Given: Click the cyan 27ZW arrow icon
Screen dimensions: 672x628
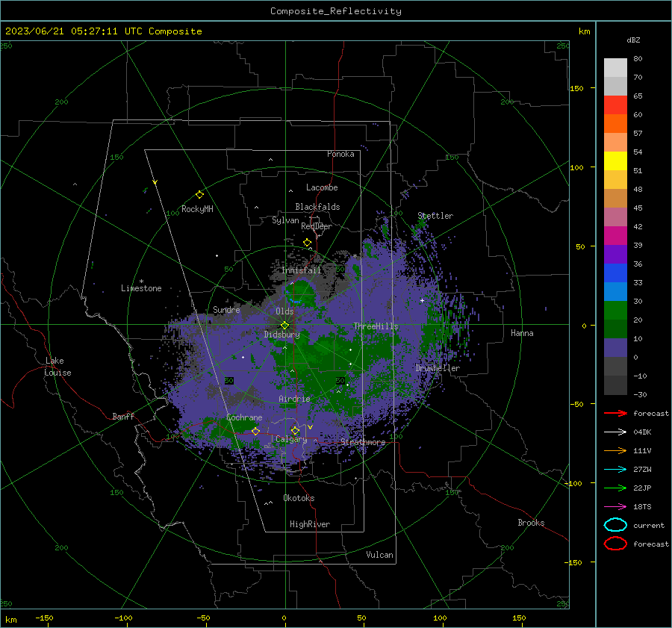Looking at the screenshot, I should [615, 470].
